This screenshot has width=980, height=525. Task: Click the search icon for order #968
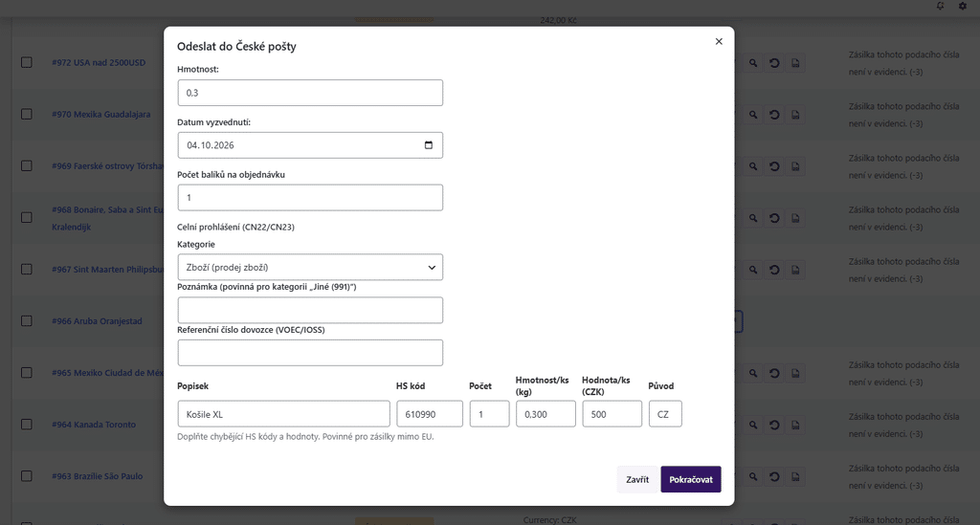(x=753, y=218)
